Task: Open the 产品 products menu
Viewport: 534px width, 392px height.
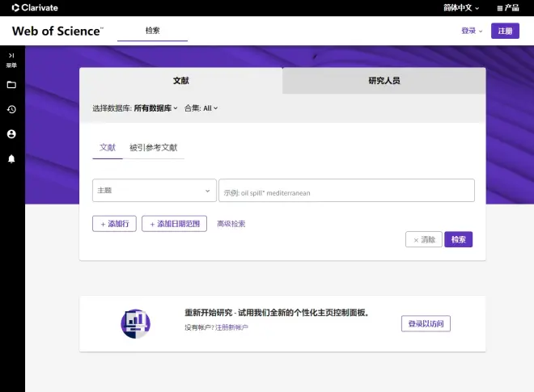Action: pyautogui.click(x=508, y=8)
